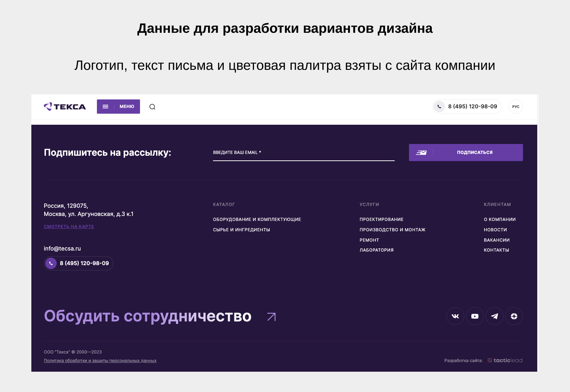Select КОНТАКТЫ in the footer navigation
This screenshot has width=570, height=392.
[x=497, y=250]
